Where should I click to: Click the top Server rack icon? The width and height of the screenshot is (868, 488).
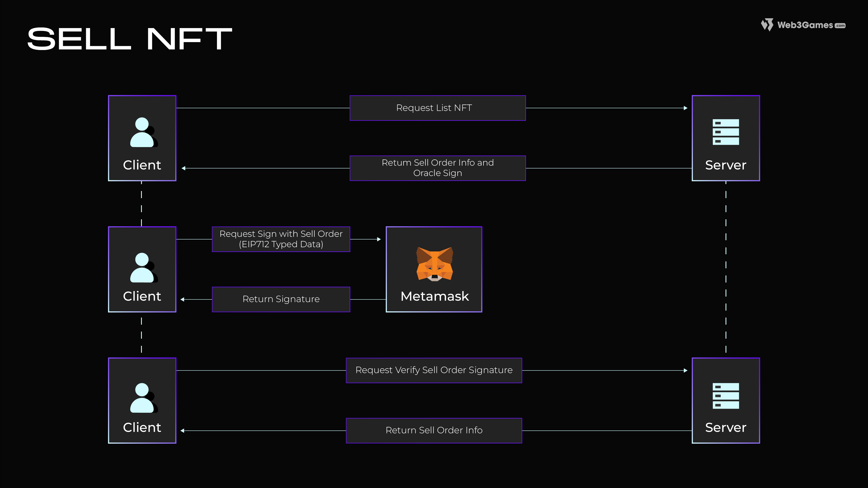coord(726,132)
